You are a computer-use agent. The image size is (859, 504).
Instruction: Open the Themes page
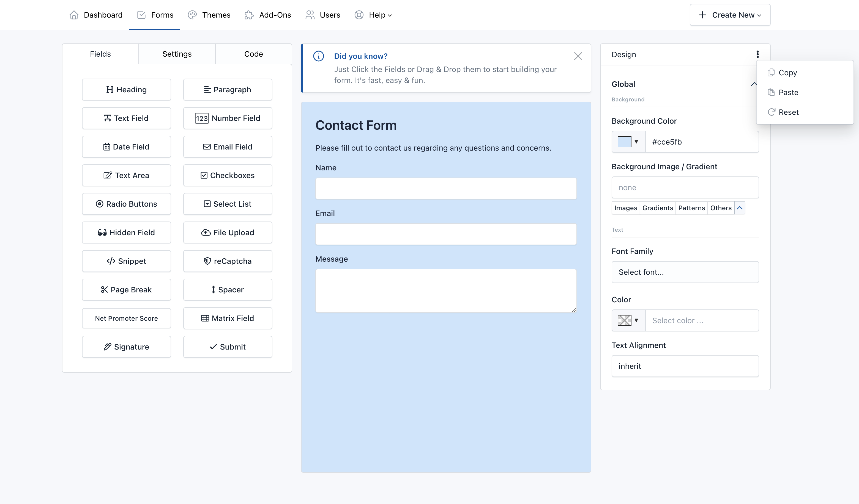point(209,15)
